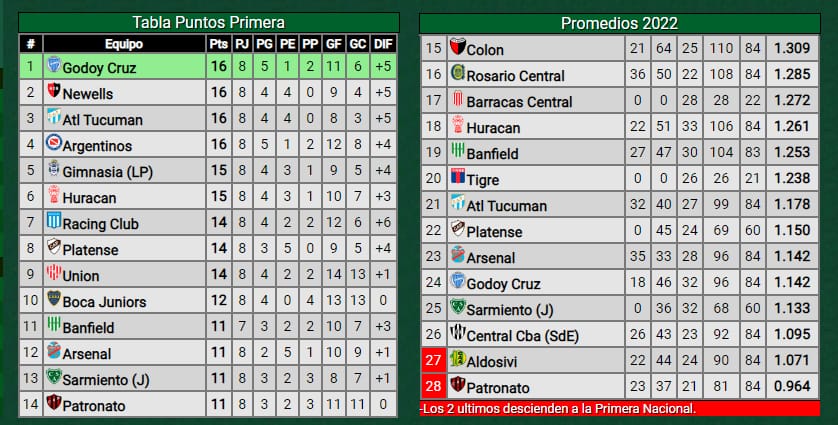Click the Godoy Cruz crest in first place

coord(54,65)
